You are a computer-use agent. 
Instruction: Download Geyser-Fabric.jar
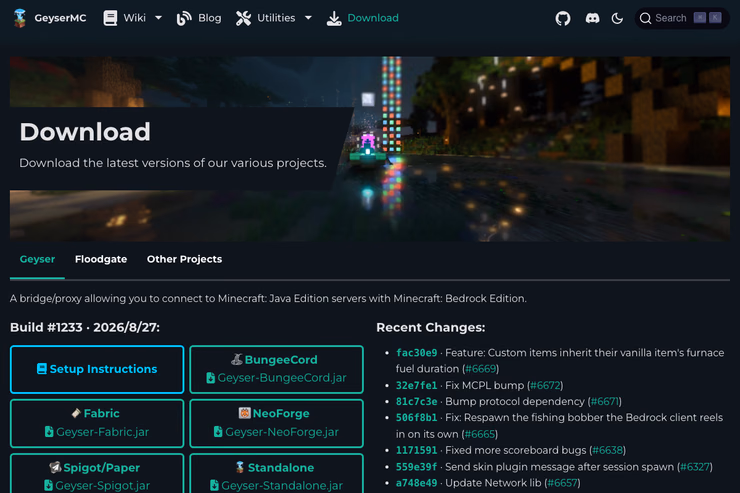tap(97, 423)
